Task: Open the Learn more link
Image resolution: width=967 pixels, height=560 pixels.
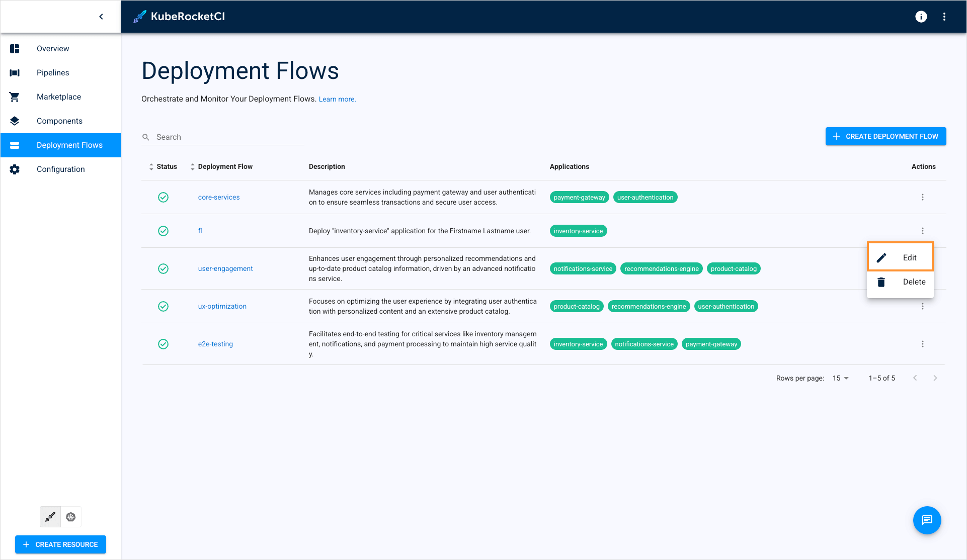Action: (337, 99)
